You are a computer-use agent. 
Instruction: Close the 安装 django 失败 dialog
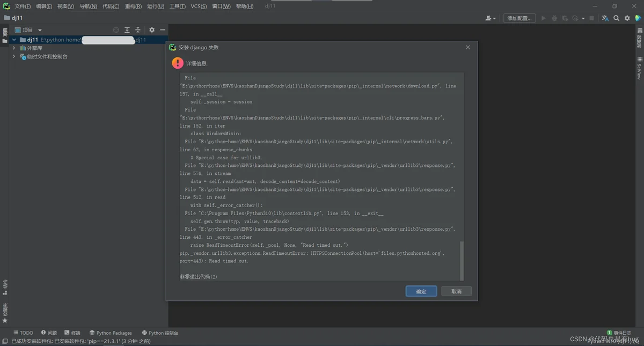[x=467, y=47]
